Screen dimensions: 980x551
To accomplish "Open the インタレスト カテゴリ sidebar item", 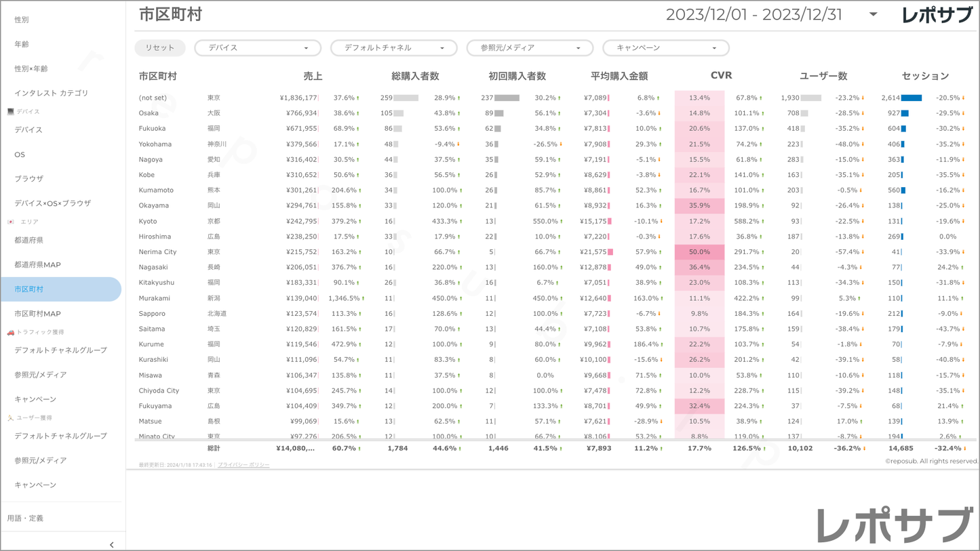I will tap(52, 93).
